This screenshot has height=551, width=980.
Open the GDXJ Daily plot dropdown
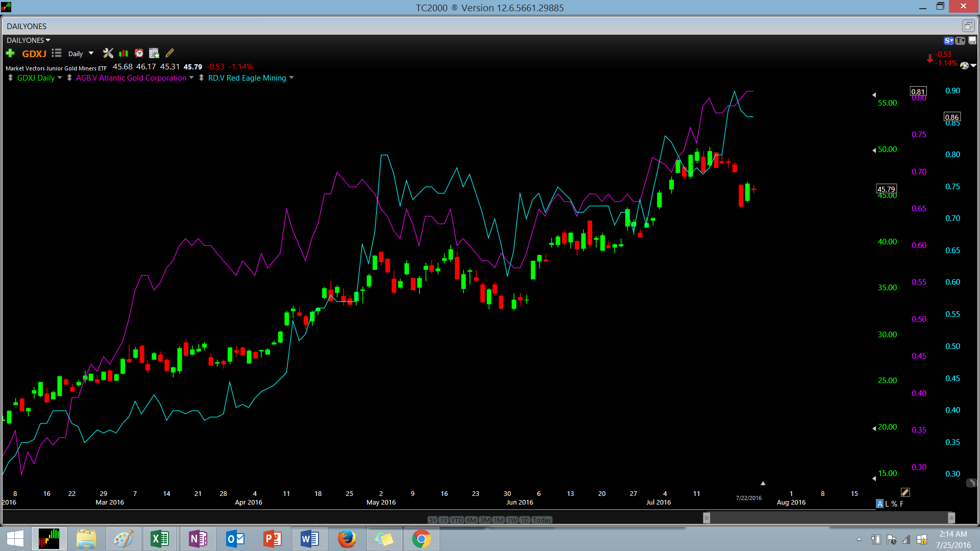pyautogui.click(x=60, y=78)
